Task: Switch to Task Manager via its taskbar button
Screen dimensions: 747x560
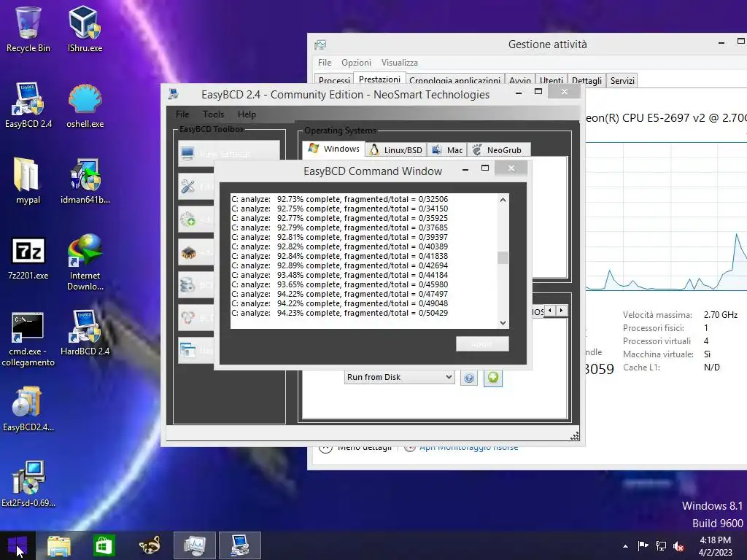Action: pyautogui.click(x=194, y=545)
